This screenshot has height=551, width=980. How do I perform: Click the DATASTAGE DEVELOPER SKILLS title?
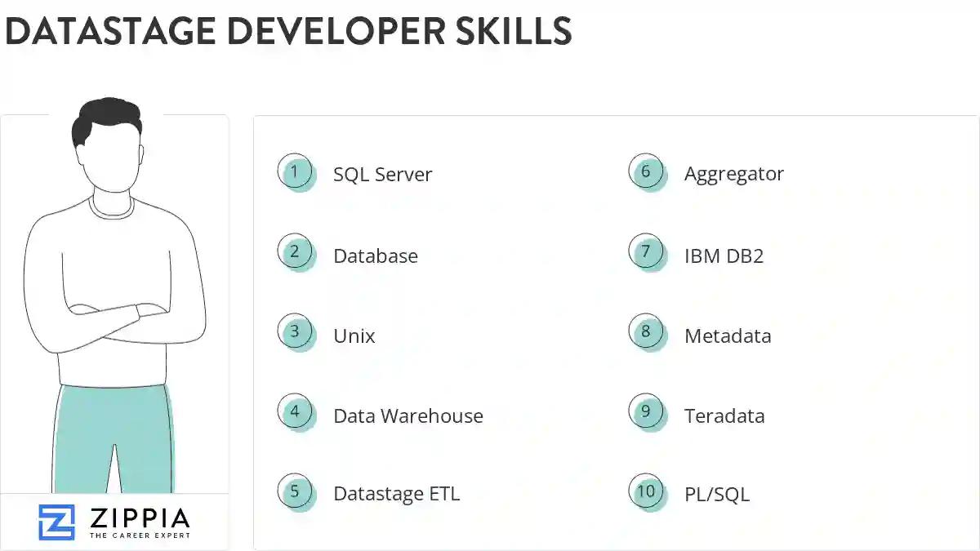[x=288, y=33]
